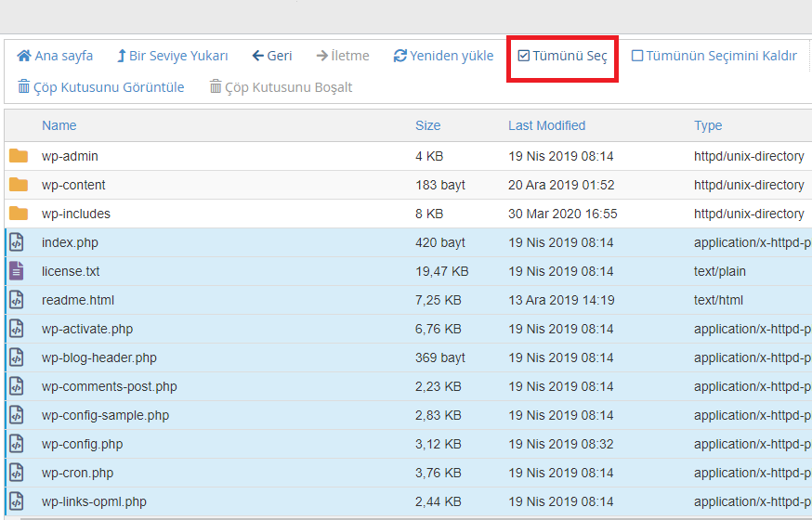Image resolution: width=812 pixels, height=520 pixels.
Task: Select the license.txt file name
Action: [x=71, y=272]
